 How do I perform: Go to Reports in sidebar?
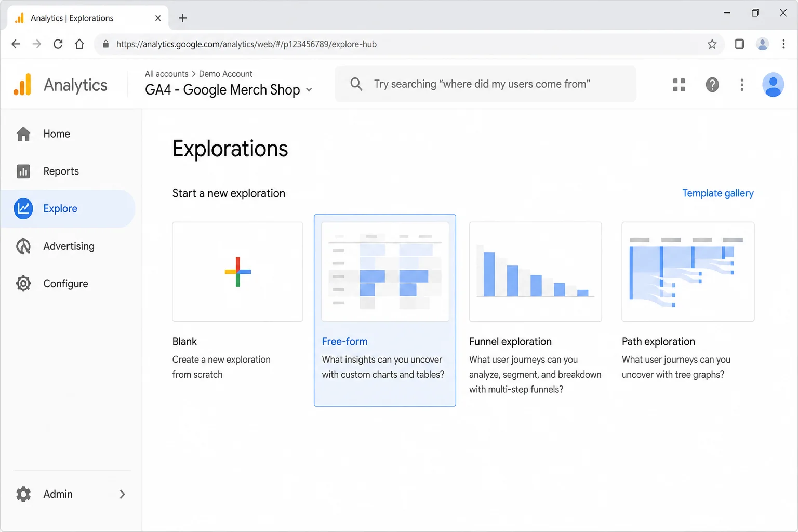point(61,171)
